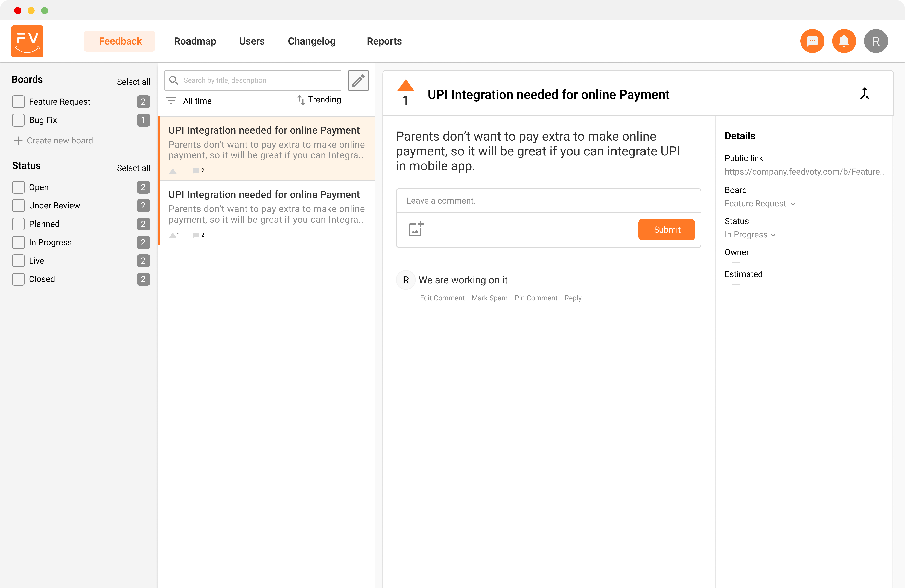Toggle the Bug Fix board checkbox
This screenshot has height=588, width=905.
(18, 120)
